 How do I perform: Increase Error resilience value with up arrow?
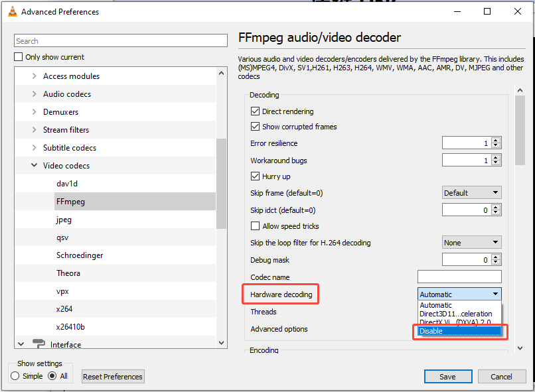point(496,140)
